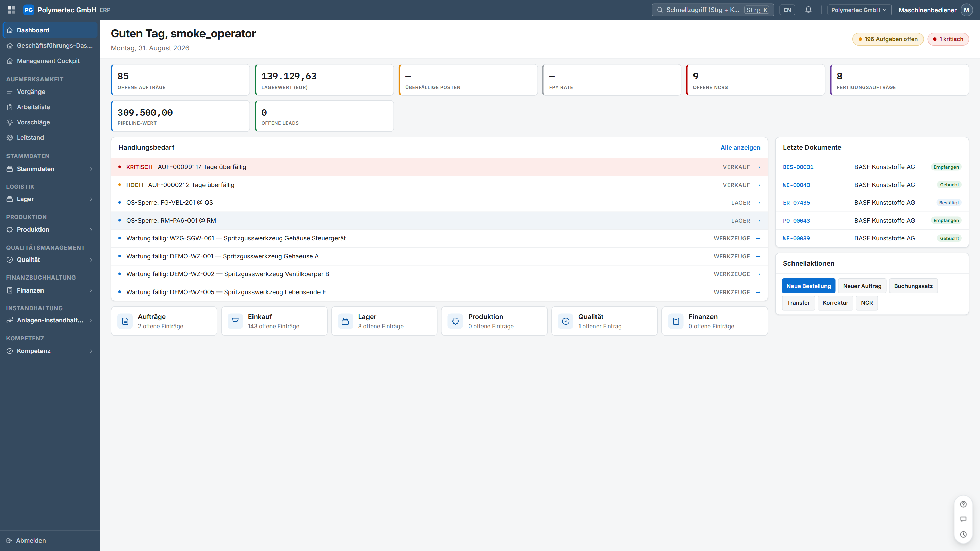Click the Aufträge card document icon

pyautogui.click(x=125, y=321)
